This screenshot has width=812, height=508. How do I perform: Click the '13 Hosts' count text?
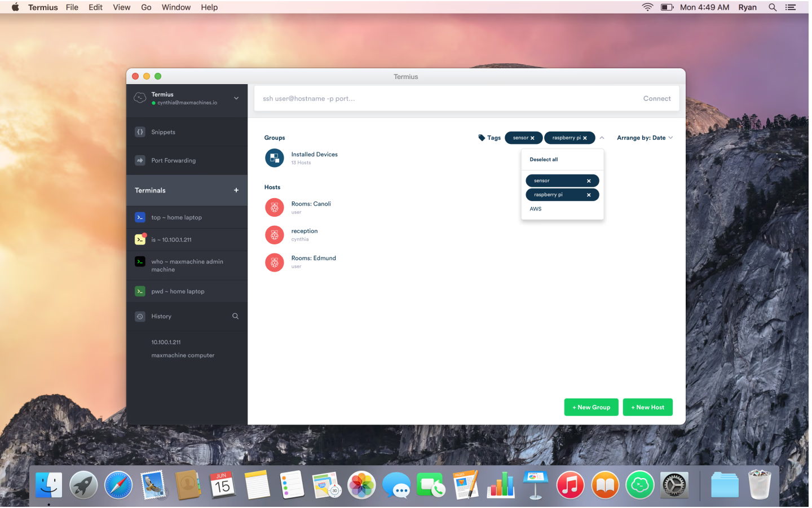click(301, 163)
